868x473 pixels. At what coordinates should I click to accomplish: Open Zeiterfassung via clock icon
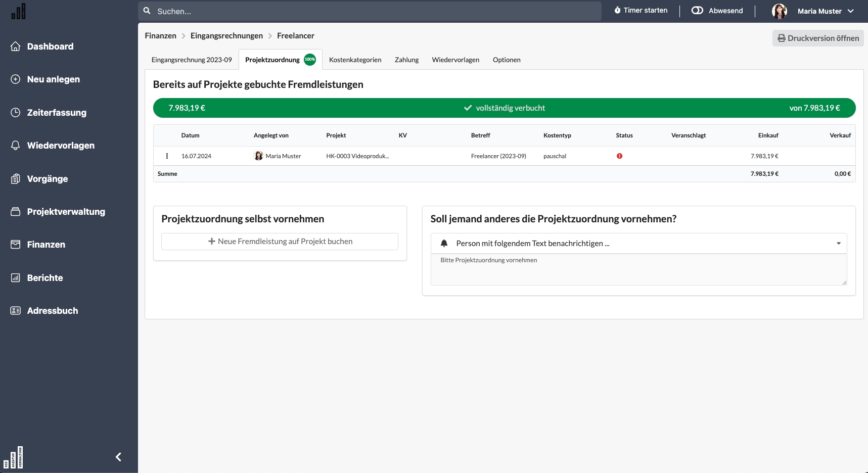16,113
